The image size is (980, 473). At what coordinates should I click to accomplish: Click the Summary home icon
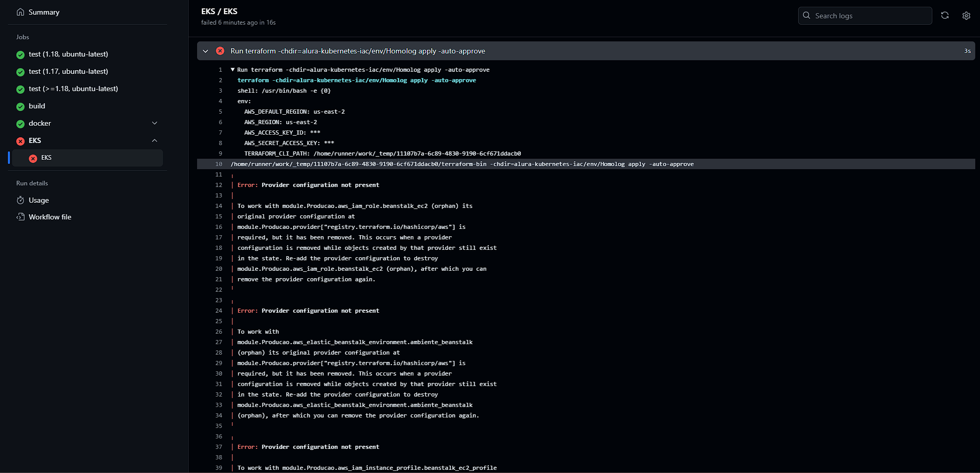coord(20,12)
